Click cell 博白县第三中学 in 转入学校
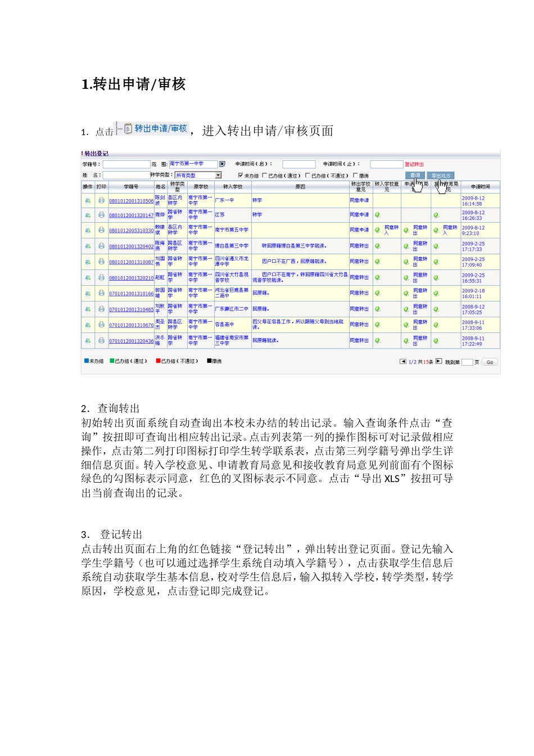Screen dimensions: 534x756 232,246
